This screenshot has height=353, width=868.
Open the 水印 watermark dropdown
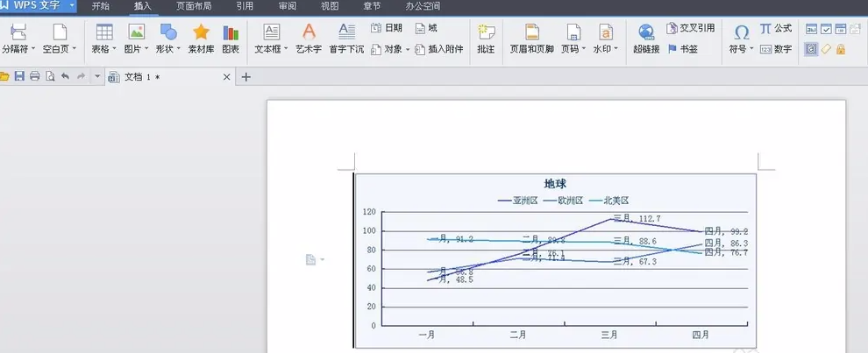pos(616,50)
